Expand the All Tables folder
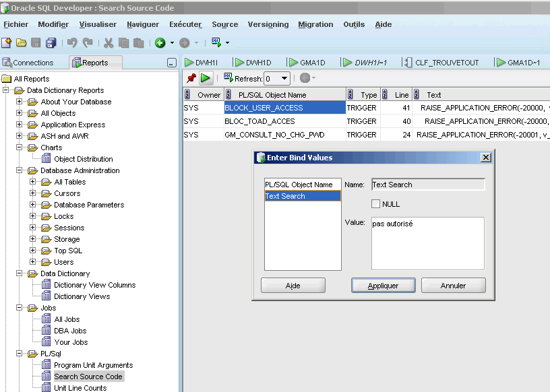Screen dimensions: 550x392 point(33,182)
